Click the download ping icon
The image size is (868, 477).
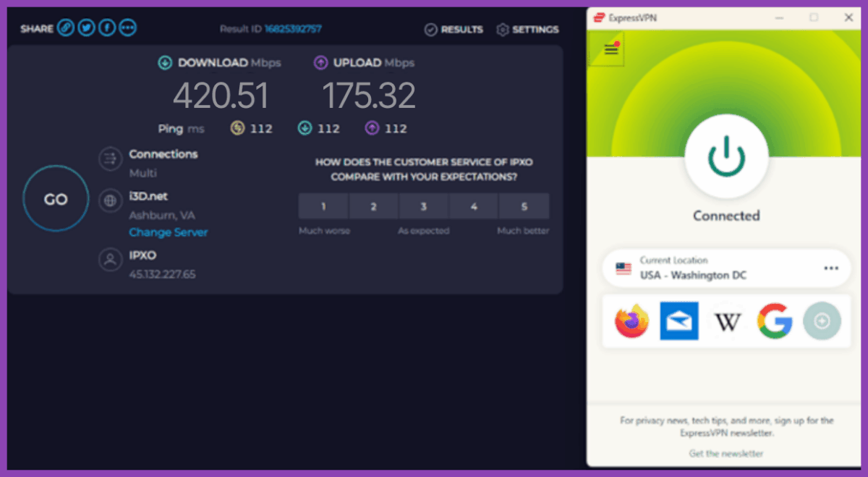click(x=305, y=128)
